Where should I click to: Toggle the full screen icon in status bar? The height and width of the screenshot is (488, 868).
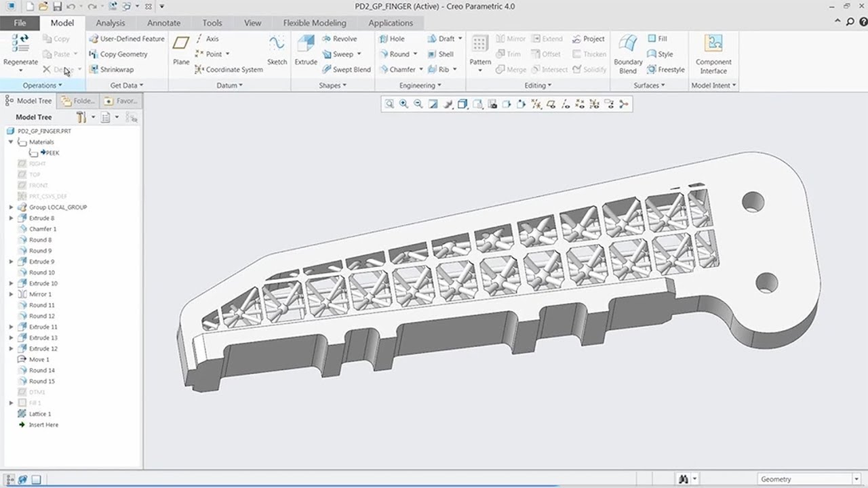coord(37,479)
